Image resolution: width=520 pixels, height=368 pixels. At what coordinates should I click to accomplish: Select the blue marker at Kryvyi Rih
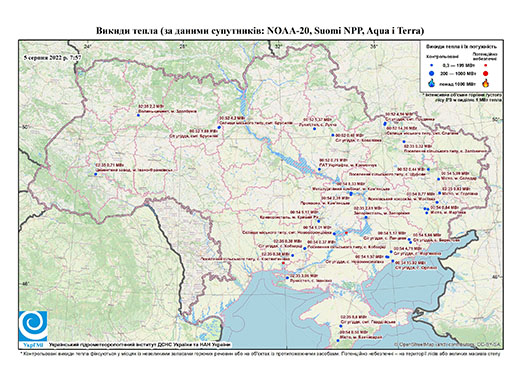318,221
